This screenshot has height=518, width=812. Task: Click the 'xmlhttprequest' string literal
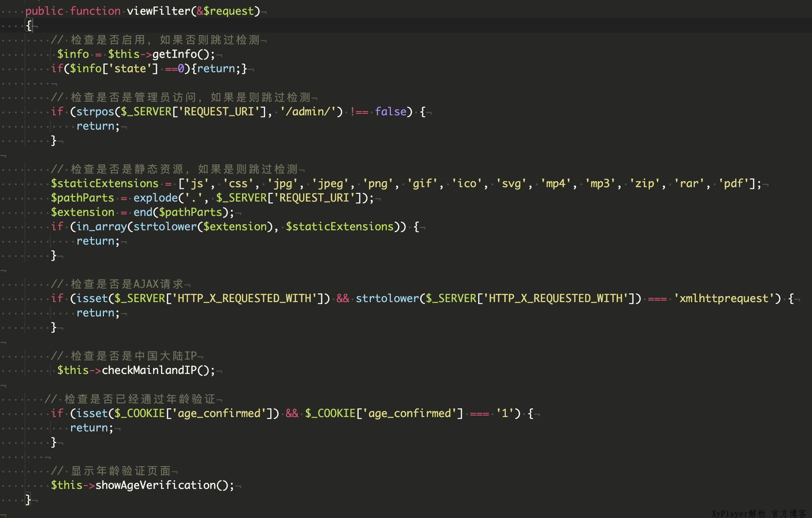click(x=724, y=298)
